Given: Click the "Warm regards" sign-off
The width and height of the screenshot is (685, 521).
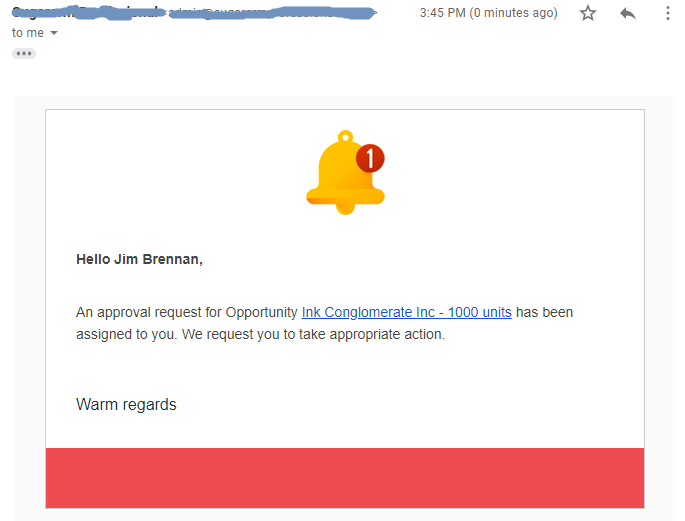Looking at the screenshot, I should coord(126,404).
